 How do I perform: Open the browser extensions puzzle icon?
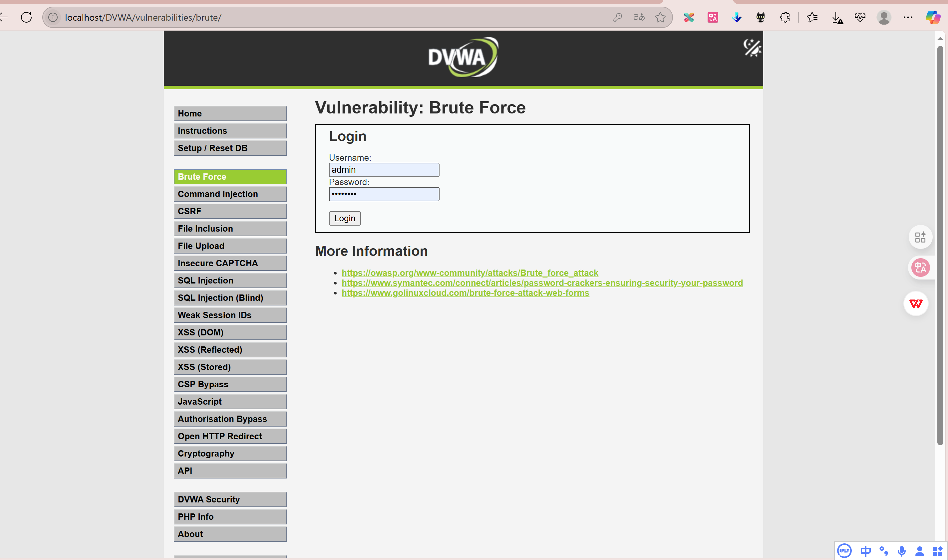(785, 17)
